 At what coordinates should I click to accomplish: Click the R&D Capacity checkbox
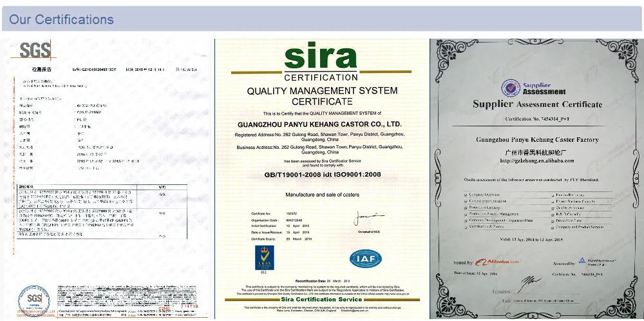pyautogui.click(x=553, y=215)
